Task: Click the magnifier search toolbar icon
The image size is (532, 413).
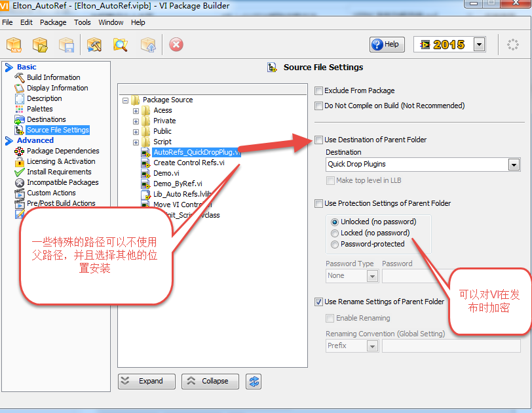Action: 121,45
